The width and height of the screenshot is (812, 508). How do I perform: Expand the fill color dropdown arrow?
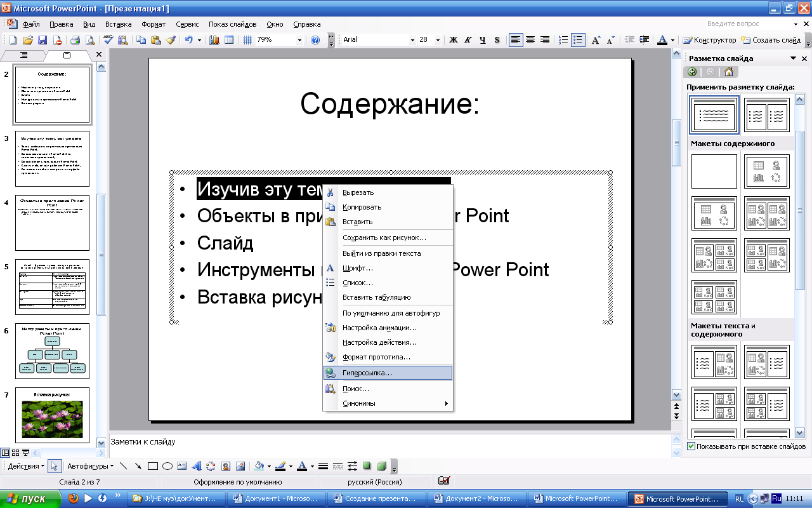tap(269, 466)
